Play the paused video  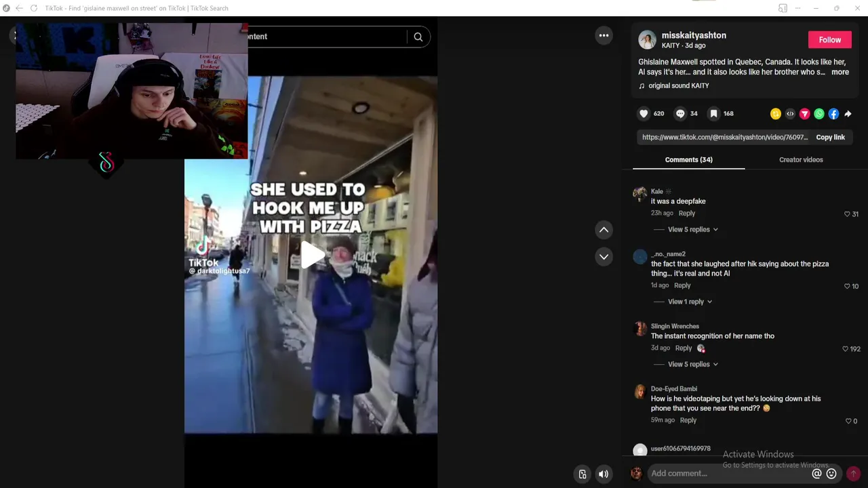tap(311, 255)
